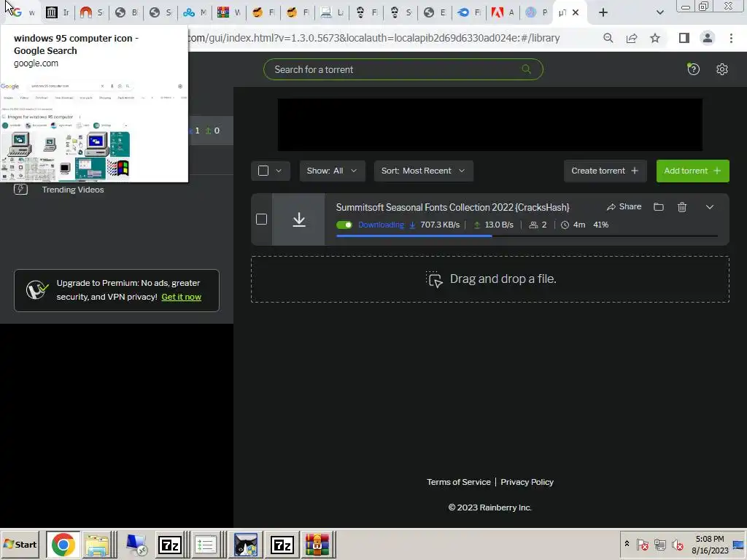Open the Sort: Most Recent dropdown
Viewport: 747px width, 560px height.
click(x=424, y=171)
